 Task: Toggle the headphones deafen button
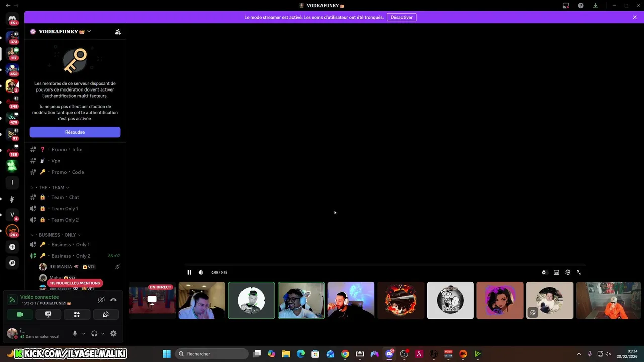94,333
